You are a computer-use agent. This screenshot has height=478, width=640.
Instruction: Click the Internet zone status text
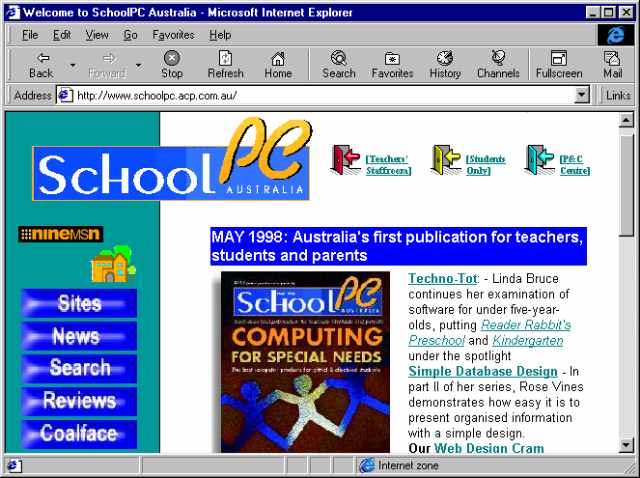[x=408, y=465]
